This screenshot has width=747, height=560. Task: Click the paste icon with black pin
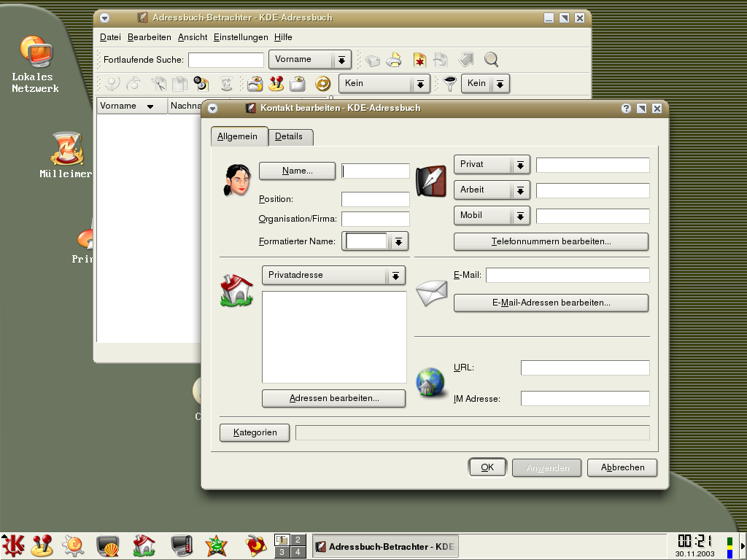[201, 84]
